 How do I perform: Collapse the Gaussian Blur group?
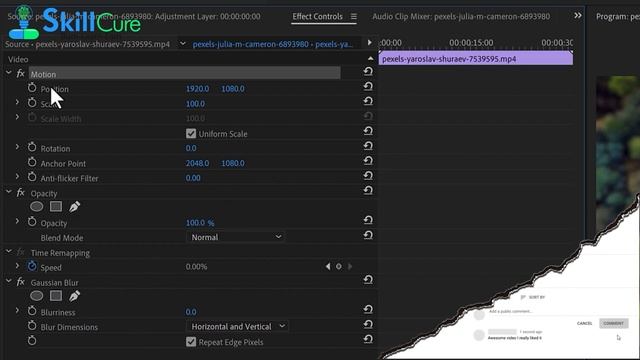point(9,281)
